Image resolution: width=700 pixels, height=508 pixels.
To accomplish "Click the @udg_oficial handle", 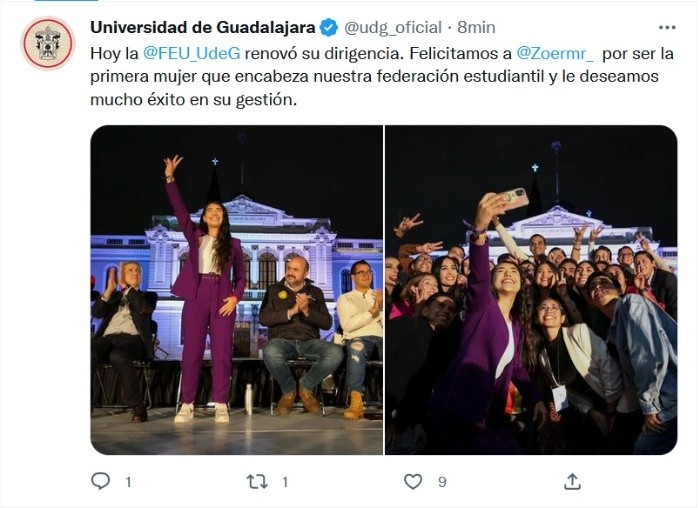I will point(392,28).
